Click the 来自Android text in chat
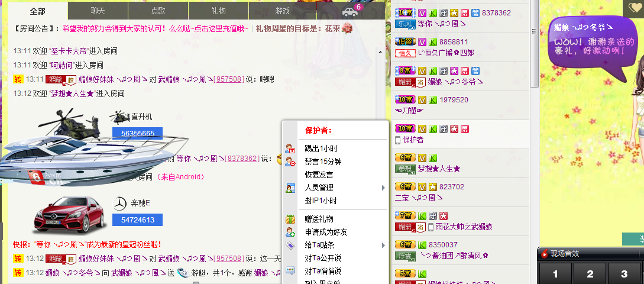This screenshot has height=284, width=644. point(180,177)
